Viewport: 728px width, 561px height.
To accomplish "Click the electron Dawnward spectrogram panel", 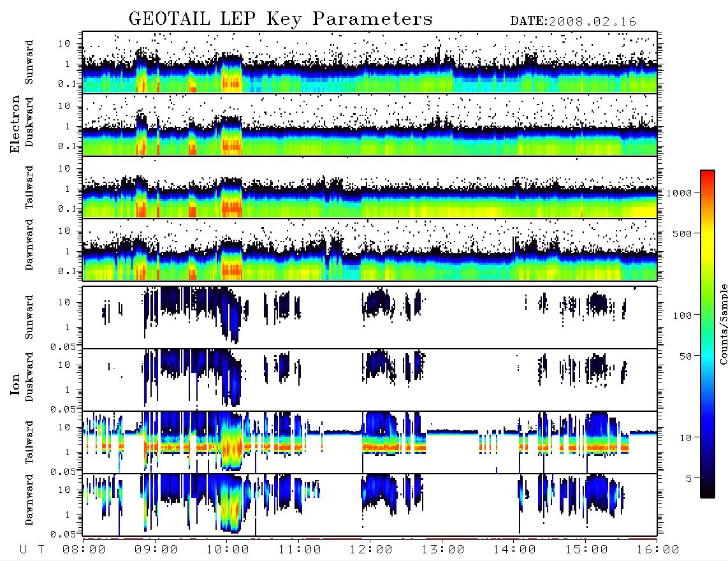I will pos(370,249).
